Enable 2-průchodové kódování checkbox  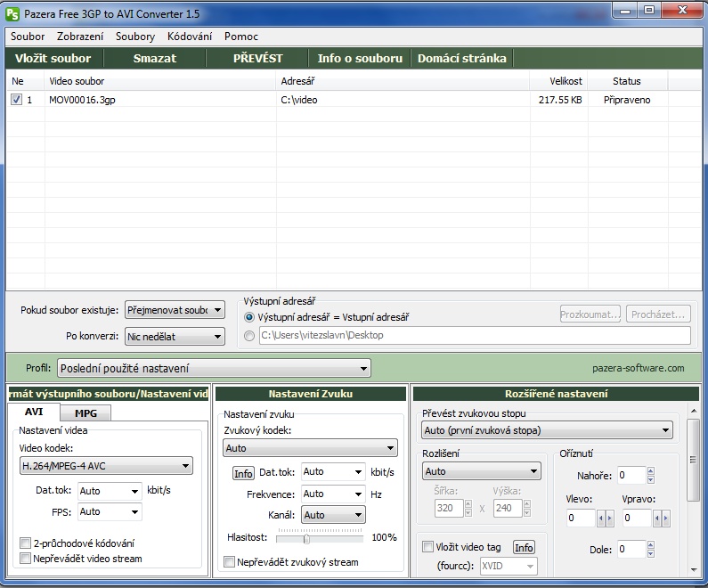coord(25,543)
